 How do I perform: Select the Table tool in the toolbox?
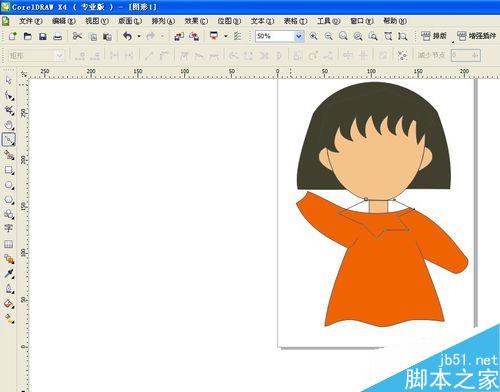[x=9, y=244]
